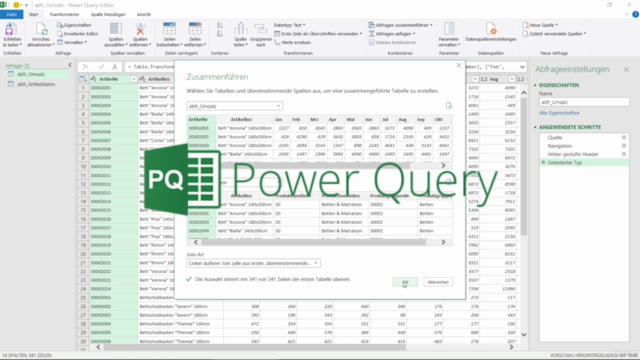Viewport: 640px width, 360px height.
Task: Open Abfragen zusammenführen dropdown
Action: coord(400,25)
